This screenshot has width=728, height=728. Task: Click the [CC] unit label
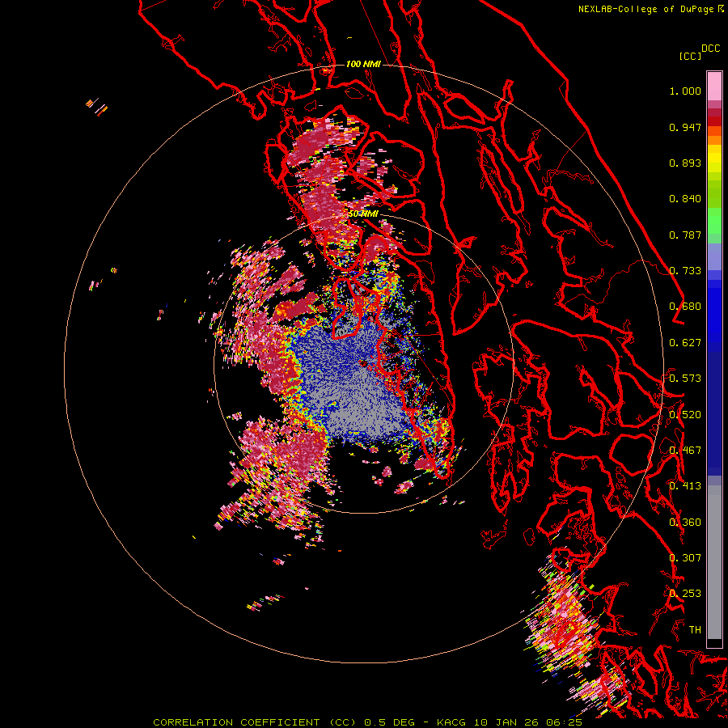(691, 56)
